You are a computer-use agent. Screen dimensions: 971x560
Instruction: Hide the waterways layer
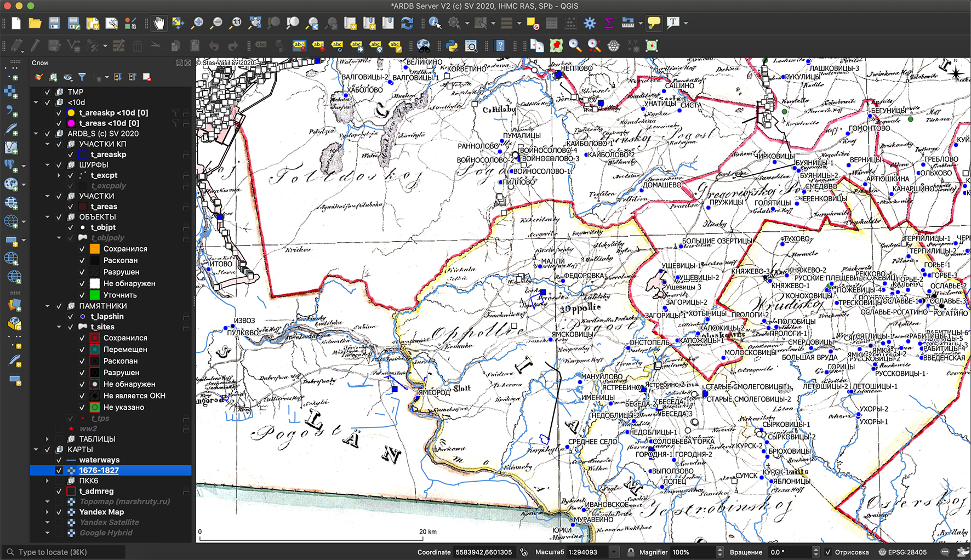point(59,460)
